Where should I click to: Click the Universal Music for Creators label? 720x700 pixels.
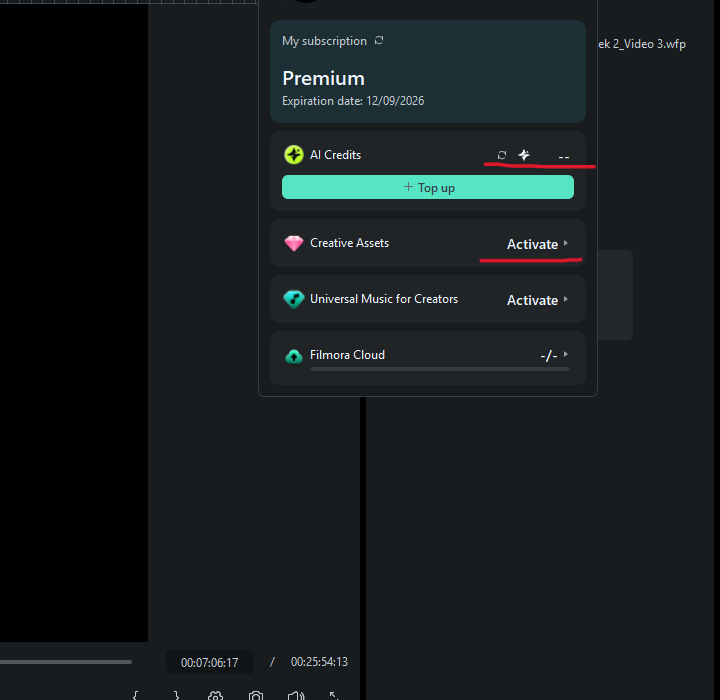(384, 299)
